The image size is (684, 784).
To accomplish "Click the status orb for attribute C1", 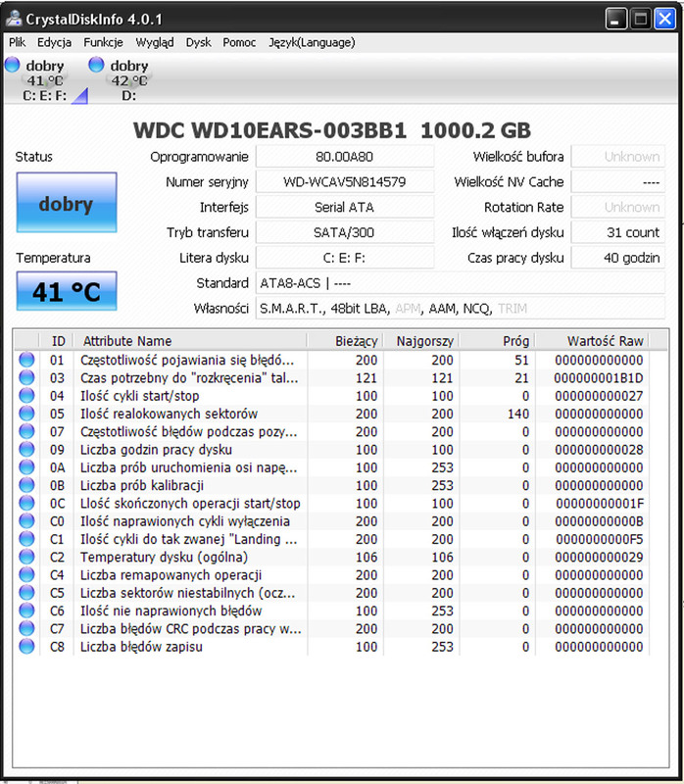I will click(26, 539).
